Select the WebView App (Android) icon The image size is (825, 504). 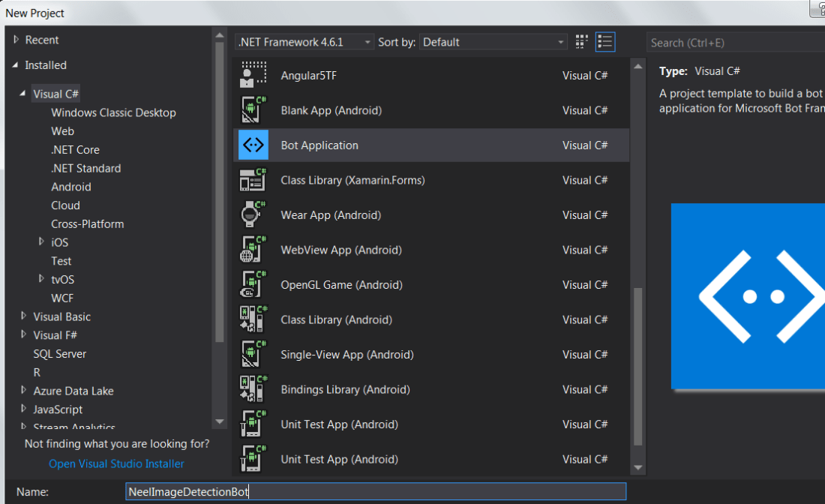pyautogui.click(x=253, y=250)
